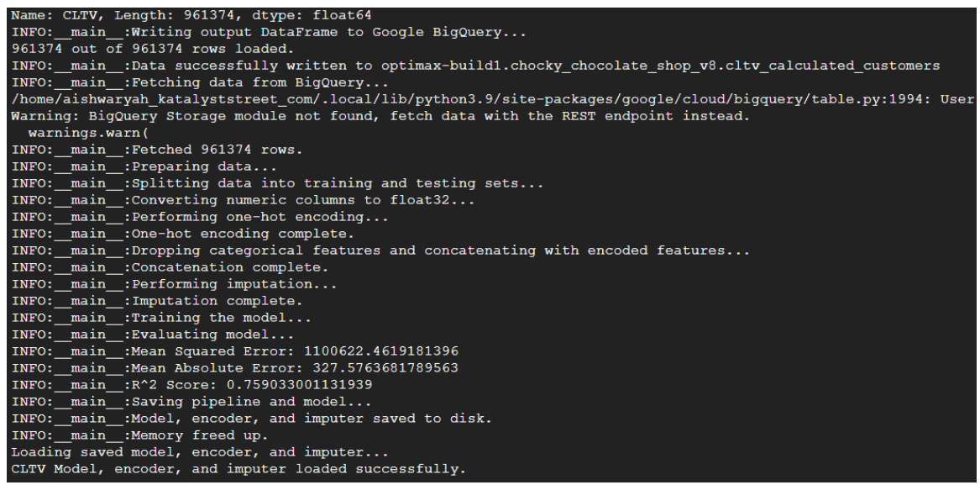The image size is (980, 485).
Task: Click the 'Dropping categorical features and concatenating' line
Action: tap(380, 251)
